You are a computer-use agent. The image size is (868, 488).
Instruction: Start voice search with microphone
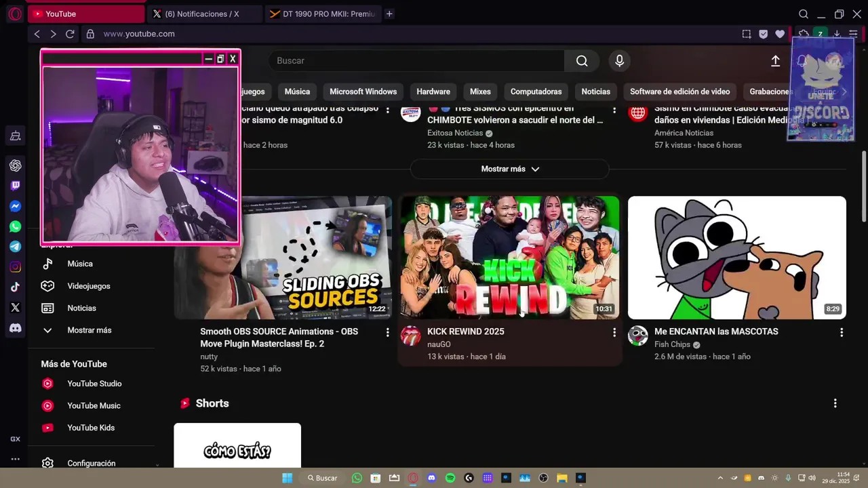[x=619, y=61]
